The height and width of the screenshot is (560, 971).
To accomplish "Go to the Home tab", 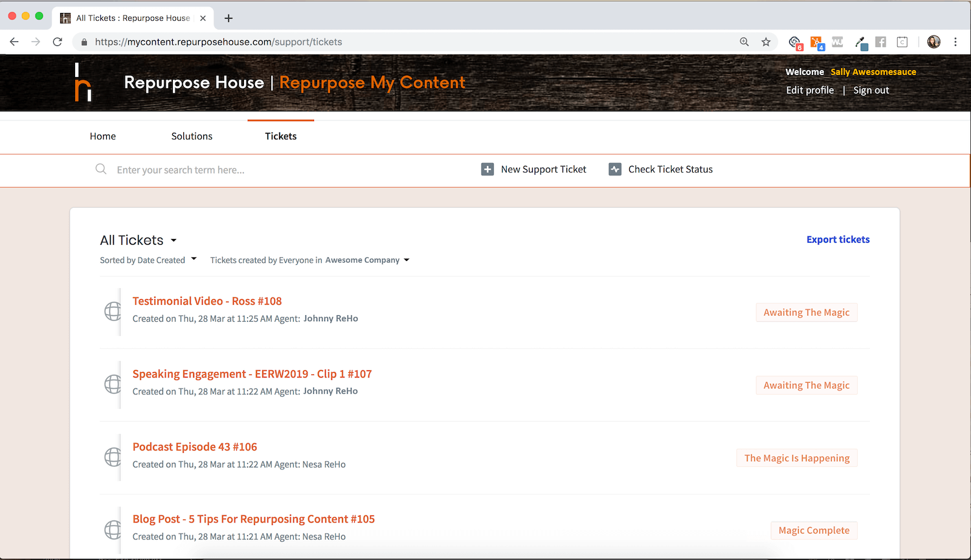I will pos(103,136).
